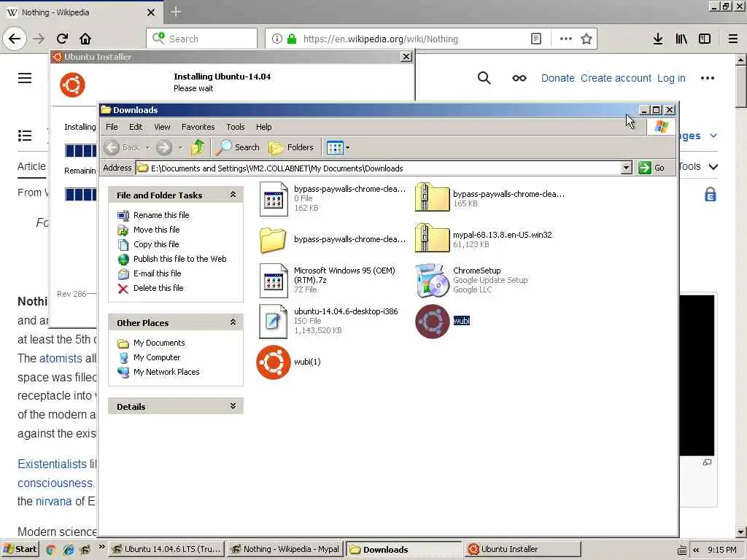Click the browser Search box
This screenshot has width=747, height=560.
202,39
